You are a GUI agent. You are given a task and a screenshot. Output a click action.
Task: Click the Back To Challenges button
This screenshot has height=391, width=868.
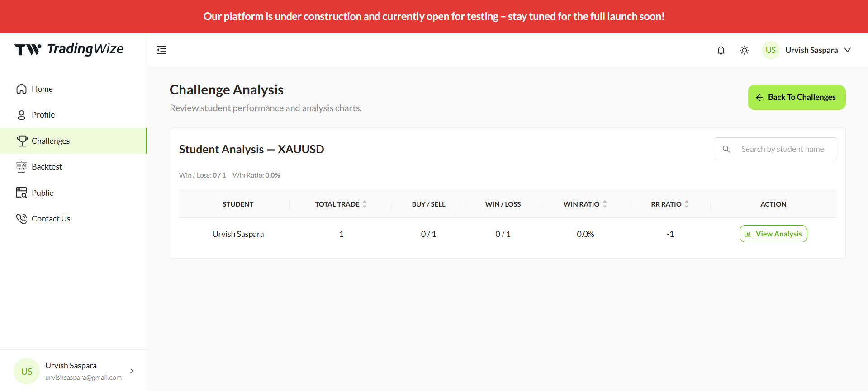tap(797, 97)
